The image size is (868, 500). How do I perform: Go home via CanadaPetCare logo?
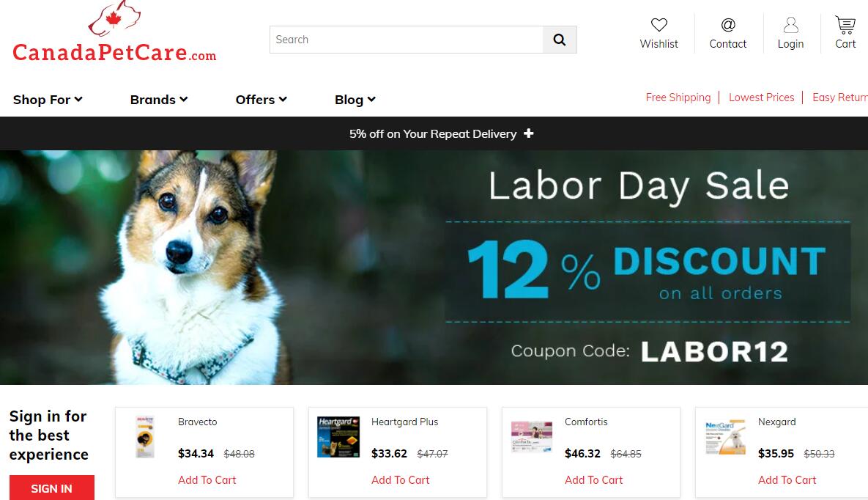coord(114,32)
